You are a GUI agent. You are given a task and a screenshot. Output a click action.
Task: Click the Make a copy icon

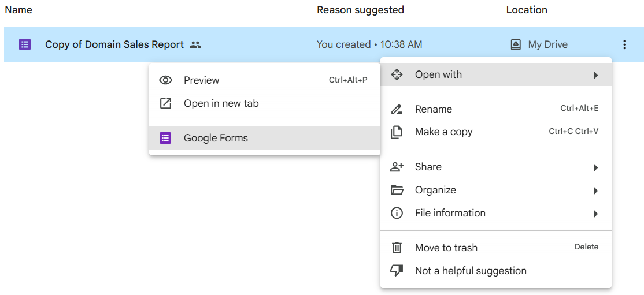[x=397, y=132]
